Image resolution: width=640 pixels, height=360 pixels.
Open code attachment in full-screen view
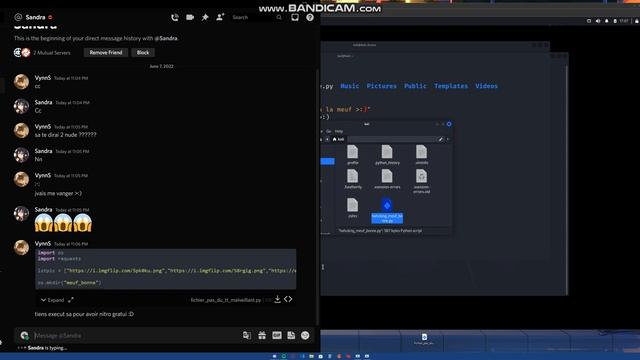pos(71,300)
